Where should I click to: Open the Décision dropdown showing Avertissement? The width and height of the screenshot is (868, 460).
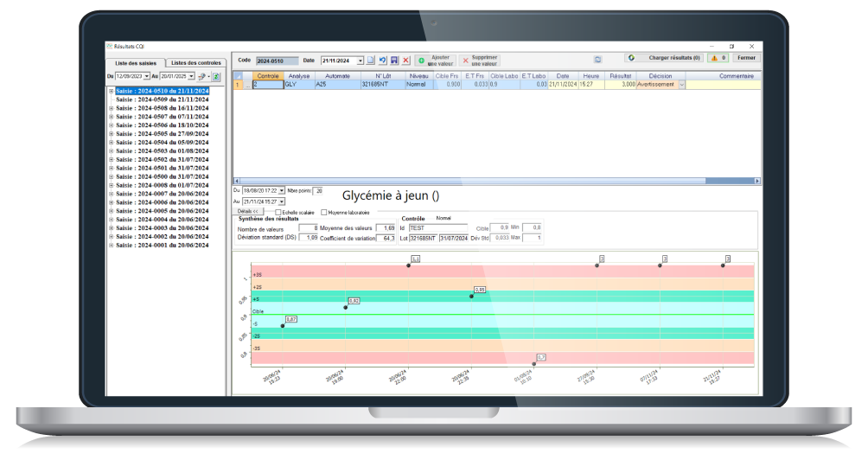pyautogui.click(x=681, y=85)
